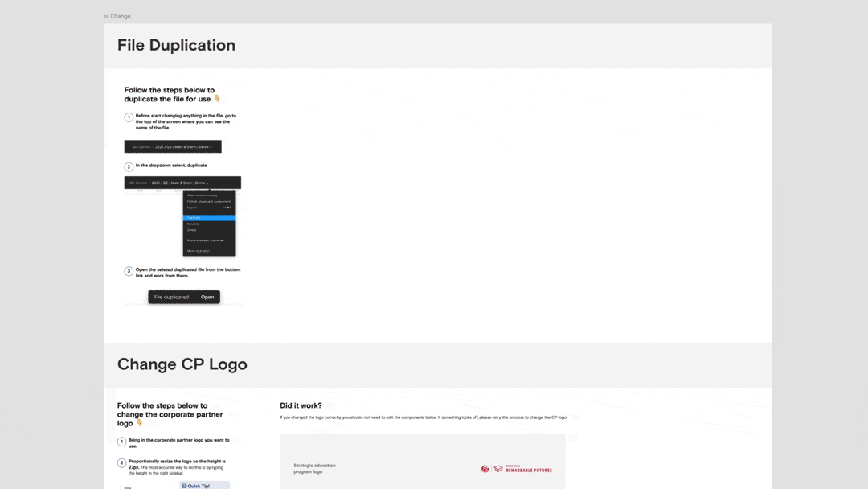This screenshot has height=489, width=868.
Task: Choose 'Publish styles and components' menu entry
Action: (209, 201)
